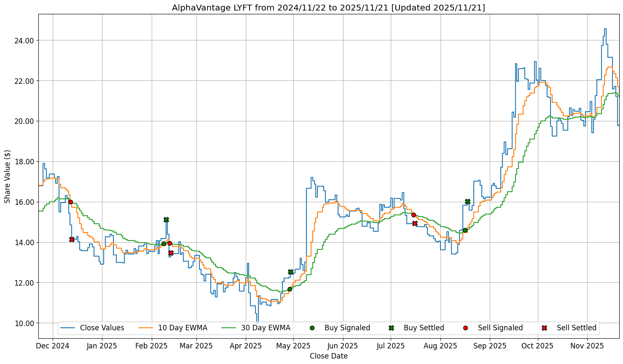Select the Sell Settled marker in December 2024
The height and width of the screenshot is (364, 623).
72,239
